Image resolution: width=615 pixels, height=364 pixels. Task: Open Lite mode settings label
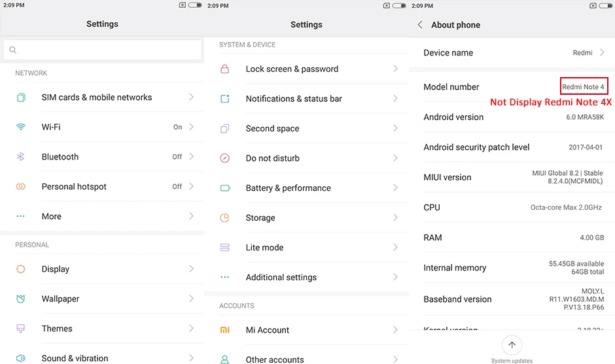pyautogui.click(x=265, y=248)
